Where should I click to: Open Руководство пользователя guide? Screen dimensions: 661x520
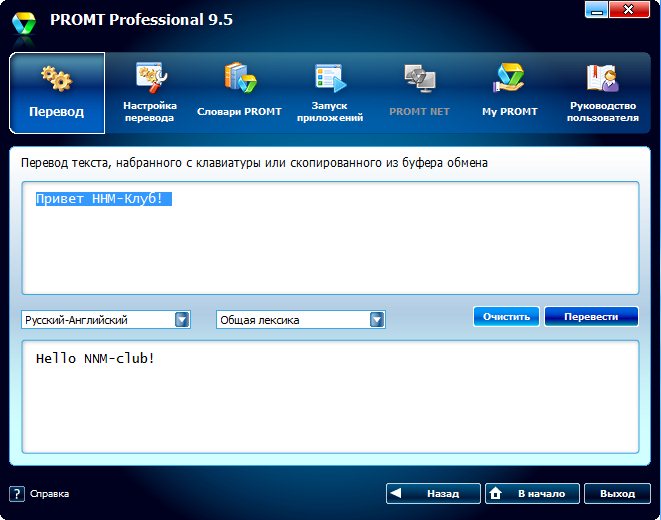click(x=602, y=93)
